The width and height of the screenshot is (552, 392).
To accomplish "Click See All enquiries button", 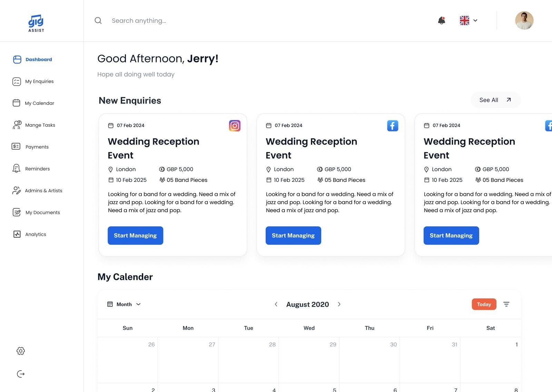I will (x=495, y=100).
